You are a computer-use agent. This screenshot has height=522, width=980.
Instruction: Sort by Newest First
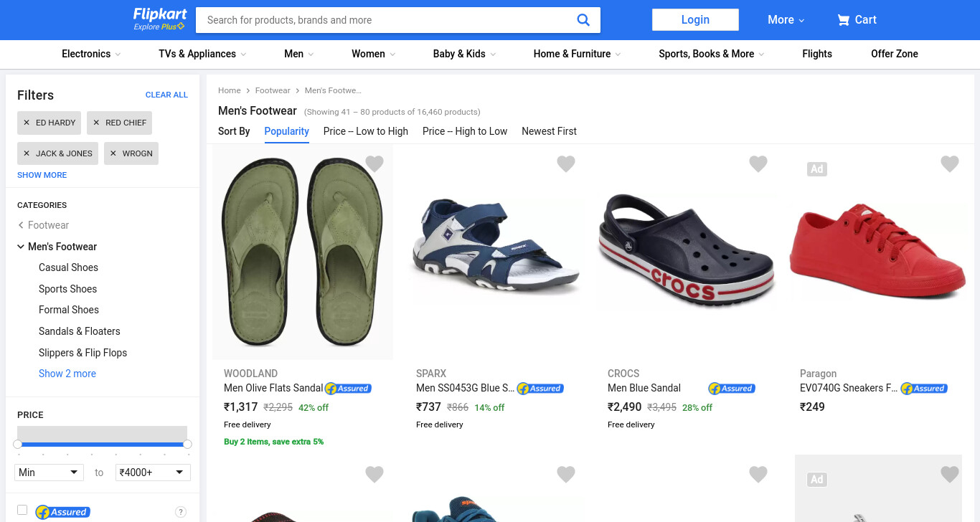[x=549, y=131]
